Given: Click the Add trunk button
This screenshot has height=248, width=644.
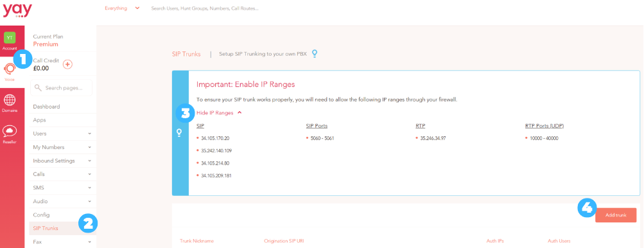Looking at the screenshot, I should 616,215.
